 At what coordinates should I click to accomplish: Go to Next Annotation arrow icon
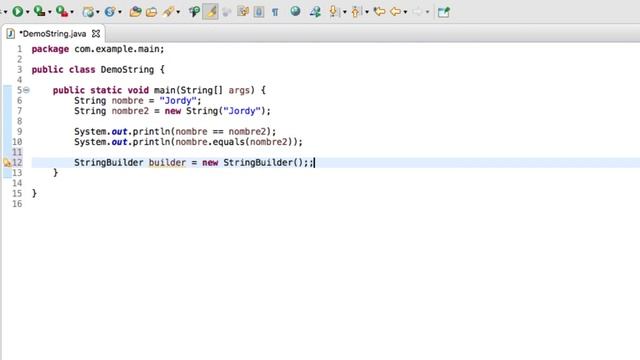(333, 11)
